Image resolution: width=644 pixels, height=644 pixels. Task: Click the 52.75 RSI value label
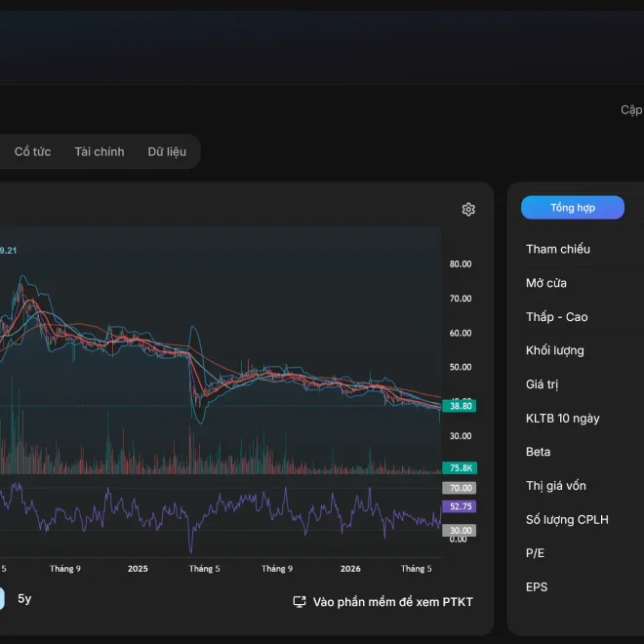coord(460,506)
